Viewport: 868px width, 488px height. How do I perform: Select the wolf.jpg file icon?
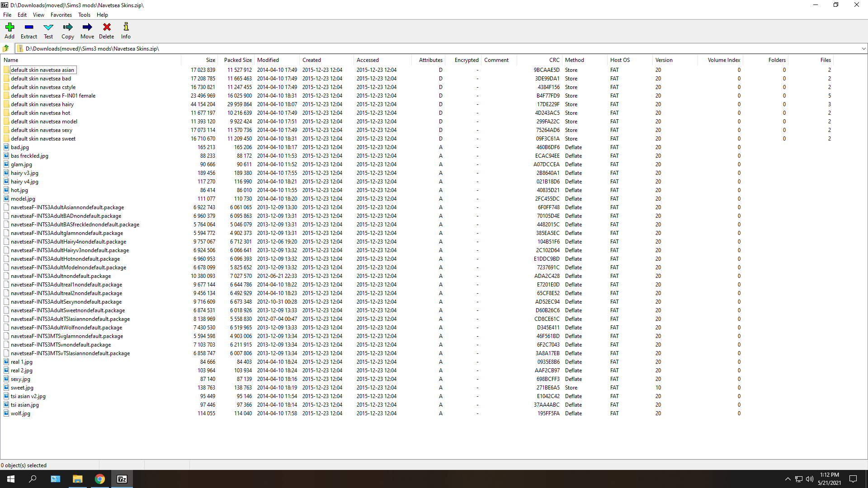[6, 413]
